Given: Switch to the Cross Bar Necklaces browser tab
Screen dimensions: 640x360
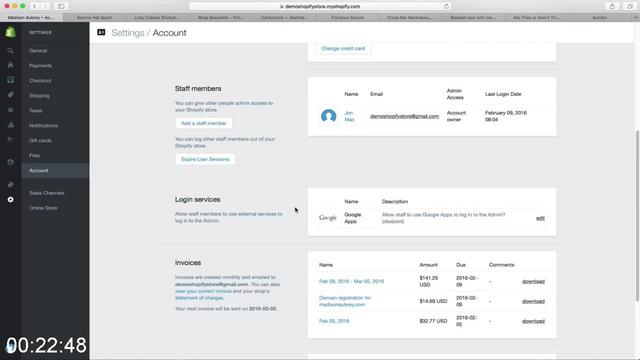Looking at the screenshot, I should [x=409, y=18].
